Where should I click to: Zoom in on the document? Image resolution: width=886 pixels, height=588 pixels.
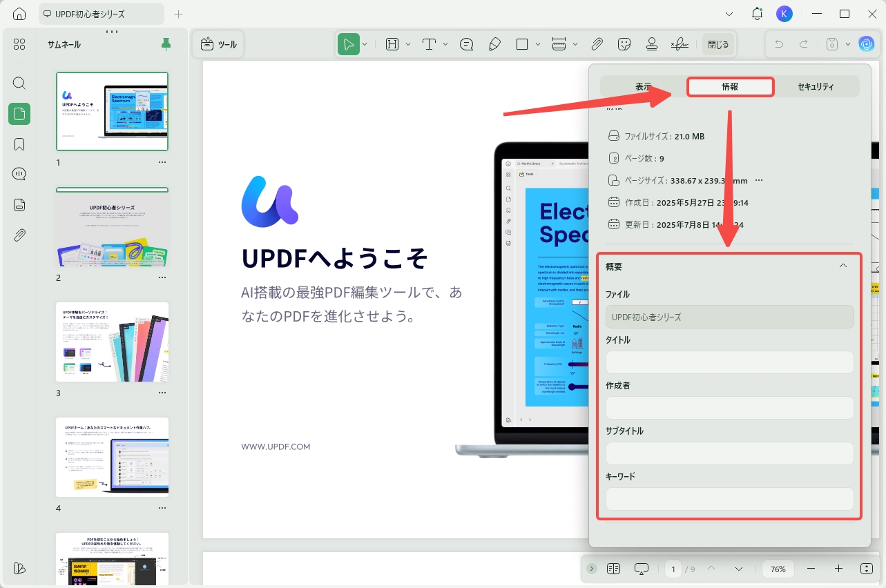click(x=838, y=569)
